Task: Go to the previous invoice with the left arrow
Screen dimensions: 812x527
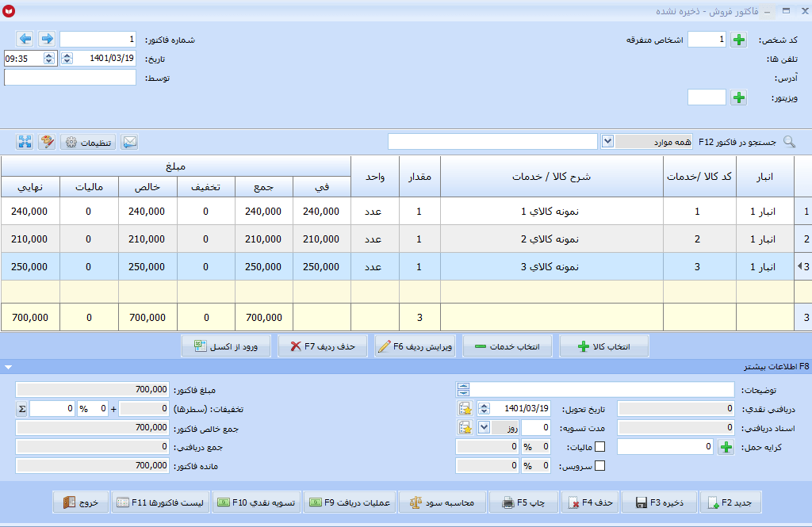Action: pos(25,39)
